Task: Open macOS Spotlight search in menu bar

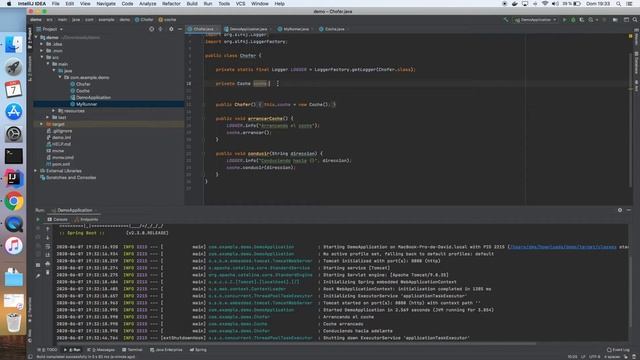Action: click(619, 4)
